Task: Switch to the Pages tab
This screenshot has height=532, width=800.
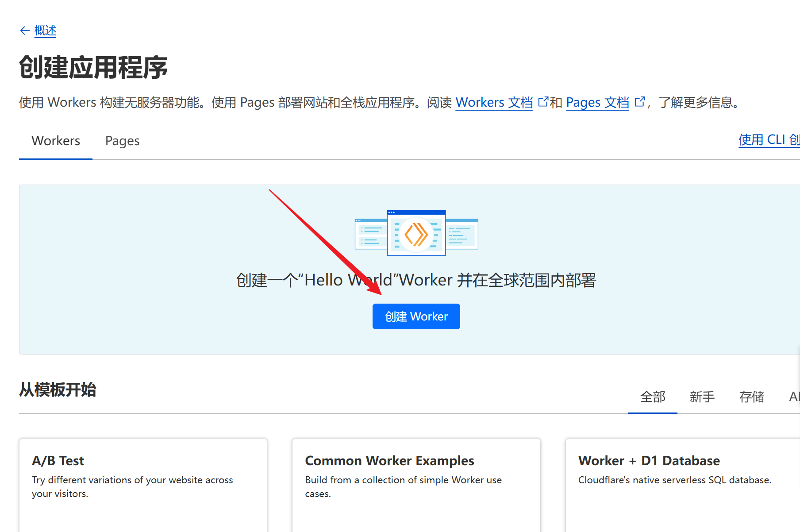Action: click(x=122, y=141)
